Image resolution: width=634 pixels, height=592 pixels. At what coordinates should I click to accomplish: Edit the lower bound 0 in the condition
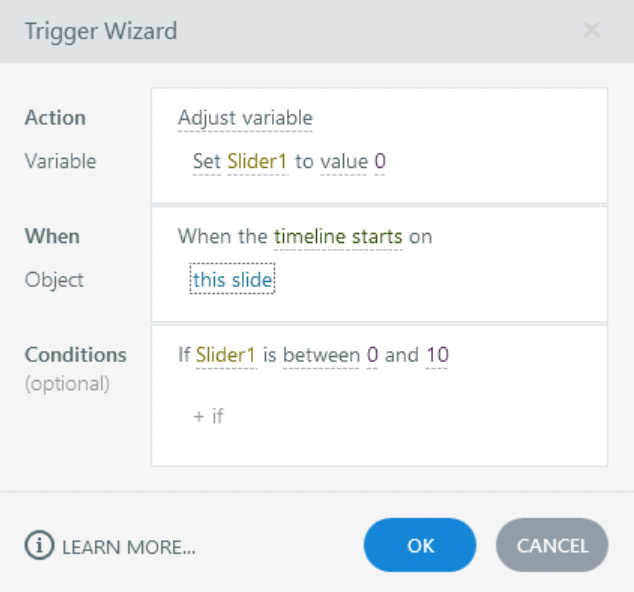click(x=372, y=355)
